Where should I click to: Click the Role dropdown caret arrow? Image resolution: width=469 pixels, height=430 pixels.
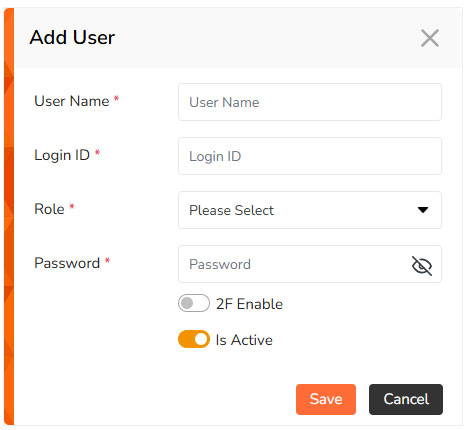423,210
